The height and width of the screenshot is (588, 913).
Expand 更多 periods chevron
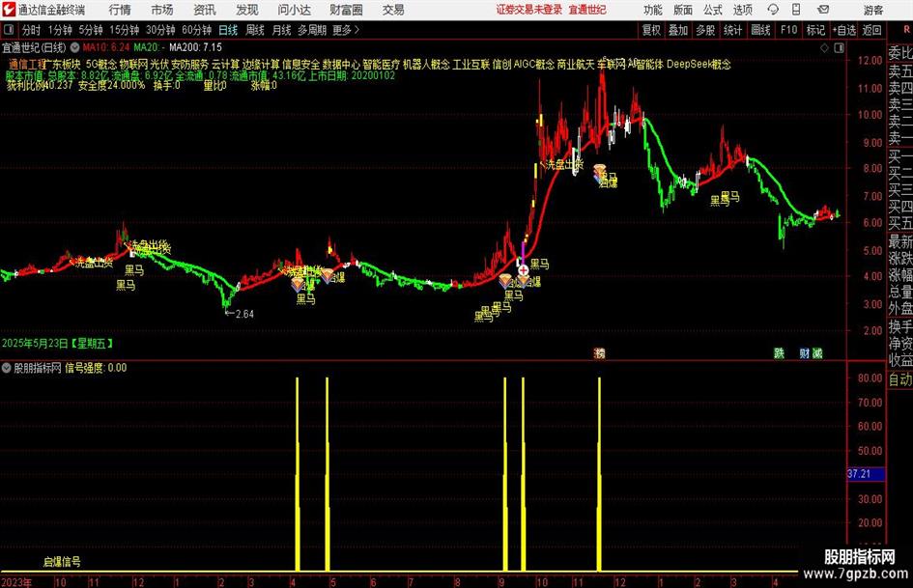357,30
